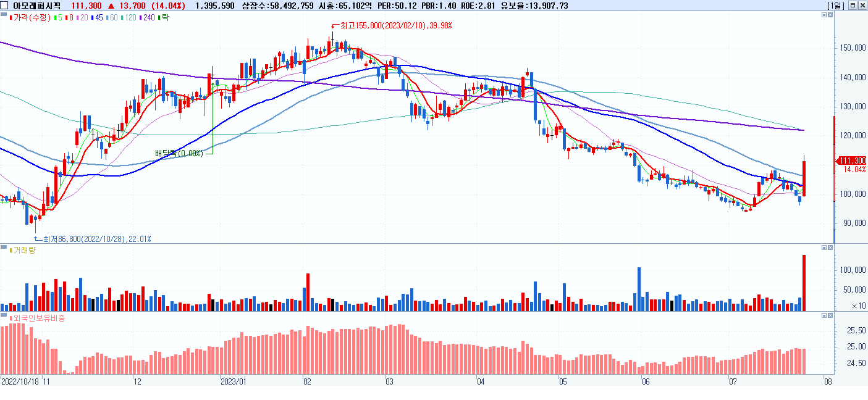Toggle the 120-day moving average legend
The width and height of the screenshot is (868, 400).
[x=129, y=18]
